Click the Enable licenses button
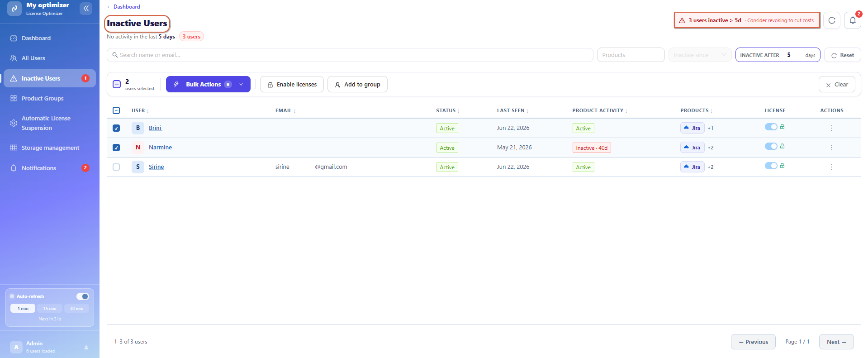 point(292,84)
